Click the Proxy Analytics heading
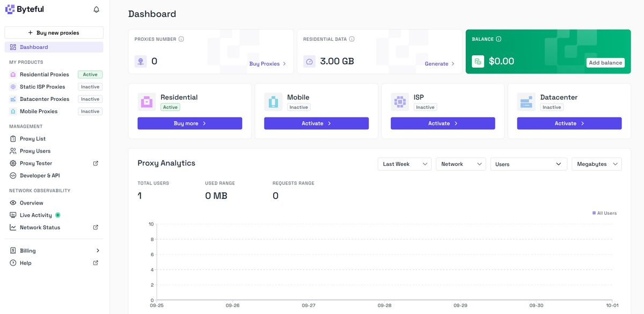 coord(166,163)
